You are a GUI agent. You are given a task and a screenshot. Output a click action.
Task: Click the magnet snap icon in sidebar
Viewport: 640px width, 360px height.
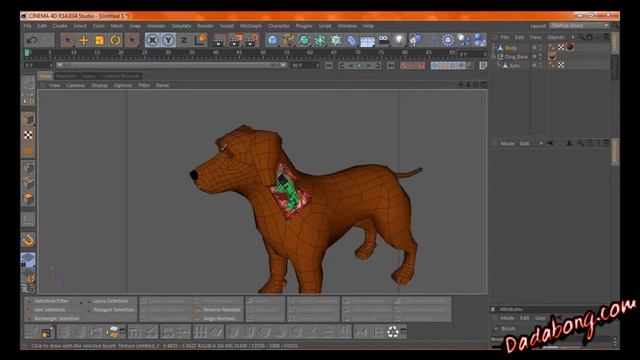click(28, 240)
